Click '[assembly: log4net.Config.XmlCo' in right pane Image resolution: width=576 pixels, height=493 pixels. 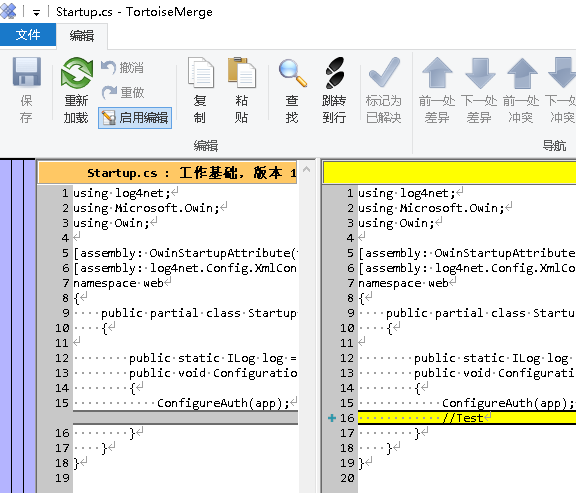(467, 268)
